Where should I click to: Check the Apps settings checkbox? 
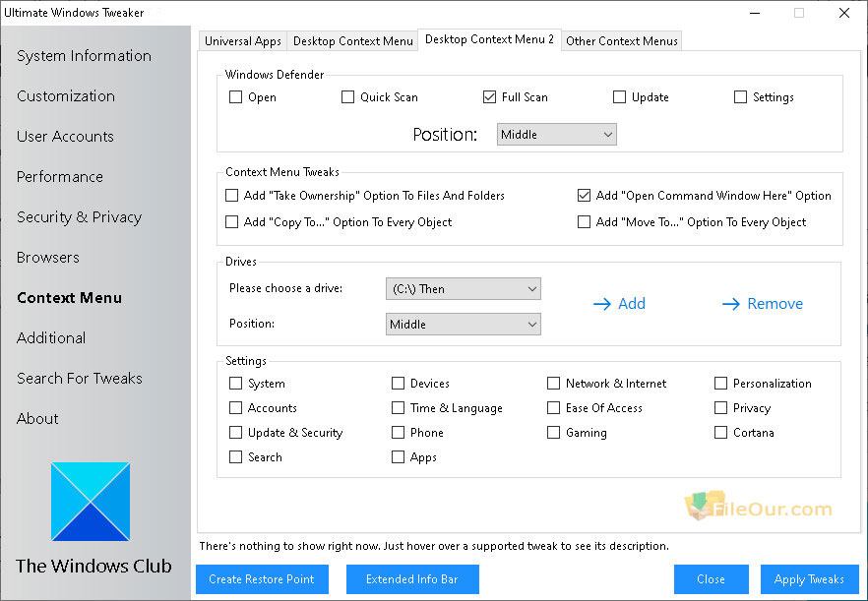[x=398, y=457]
